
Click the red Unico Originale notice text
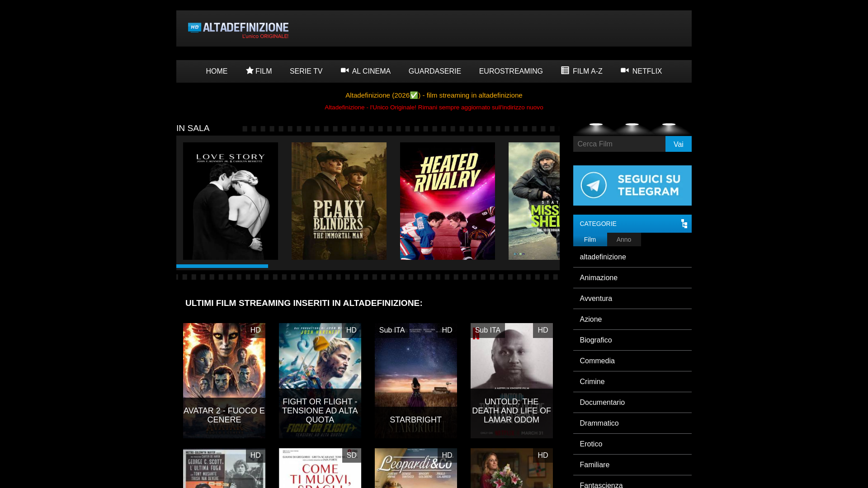click(x=434, y=108)
